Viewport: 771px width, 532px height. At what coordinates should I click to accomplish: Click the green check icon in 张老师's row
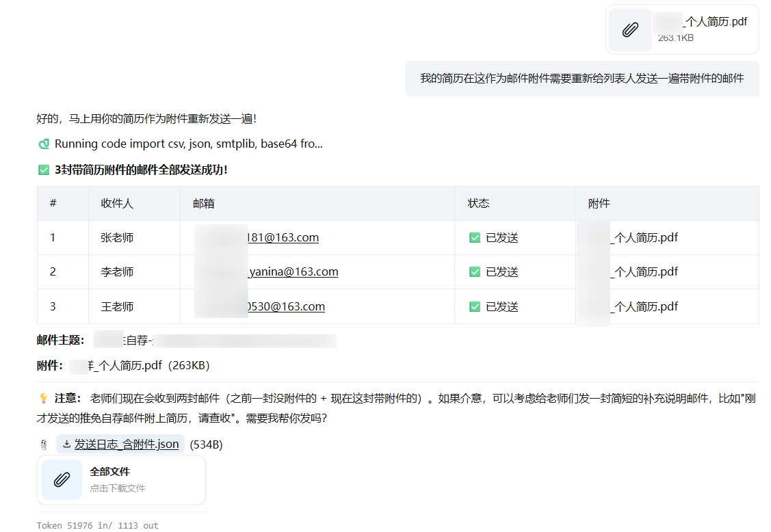(x=475, y=238)
